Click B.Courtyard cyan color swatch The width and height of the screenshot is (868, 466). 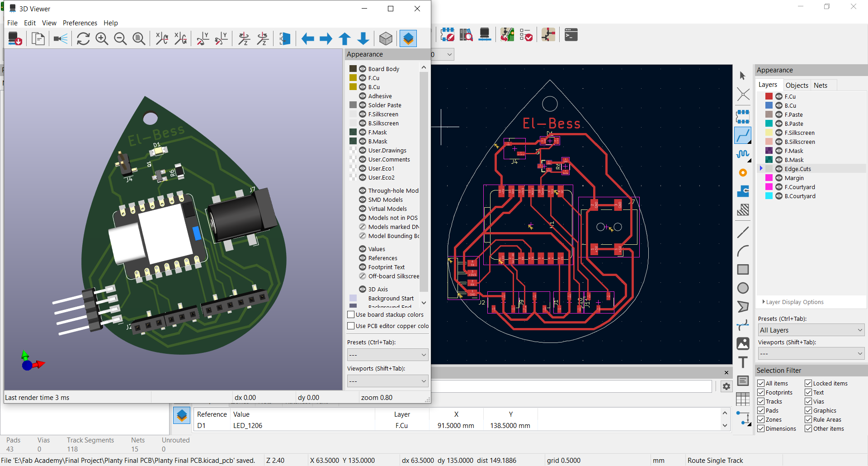(x=769, y=196)
